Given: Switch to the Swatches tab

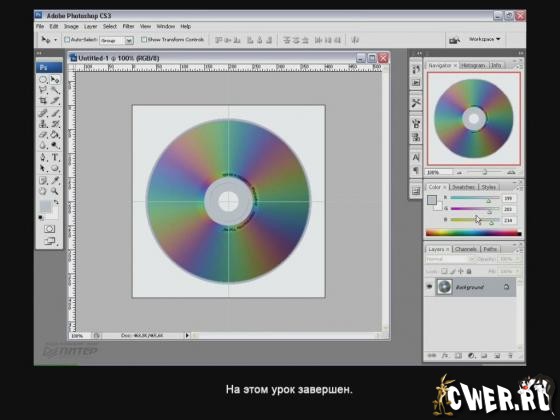Looking at the screenshot, I should coord(463,187).
